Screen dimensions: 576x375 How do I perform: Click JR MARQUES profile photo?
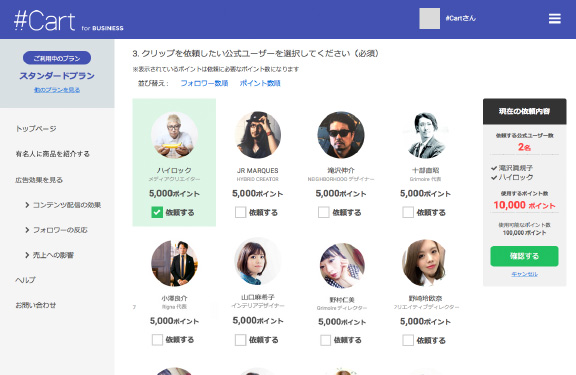[x=258, y=135]
